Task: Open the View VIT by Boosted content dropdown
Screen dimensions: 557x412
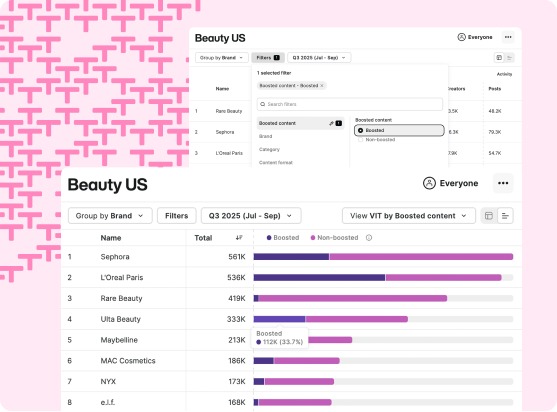Action: (x=409, y=216)
